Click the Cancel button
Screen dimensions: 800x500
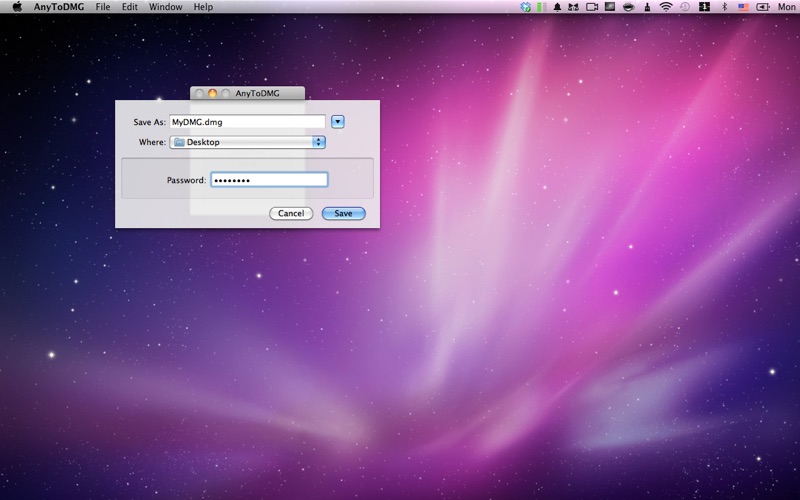point(291,213)
